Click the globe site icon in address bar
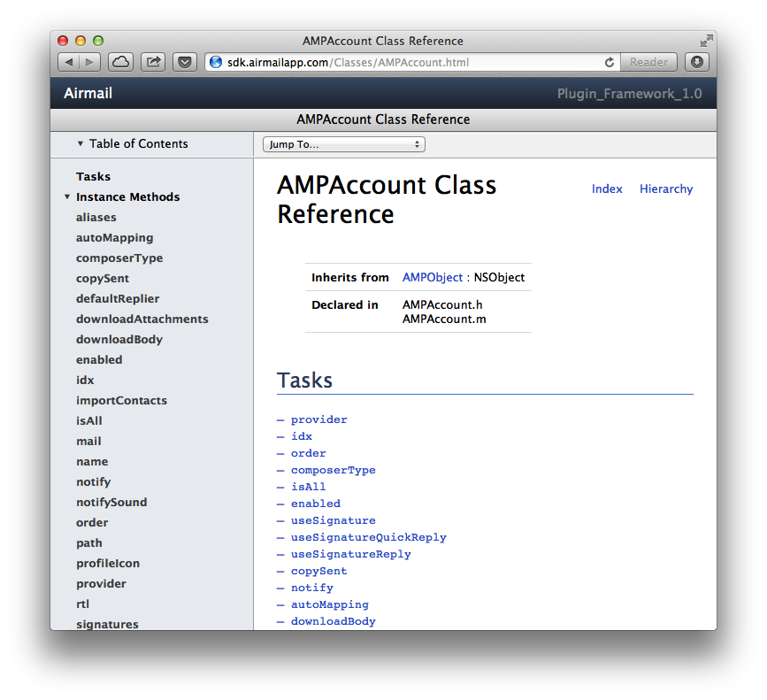 tap(216, 62)
